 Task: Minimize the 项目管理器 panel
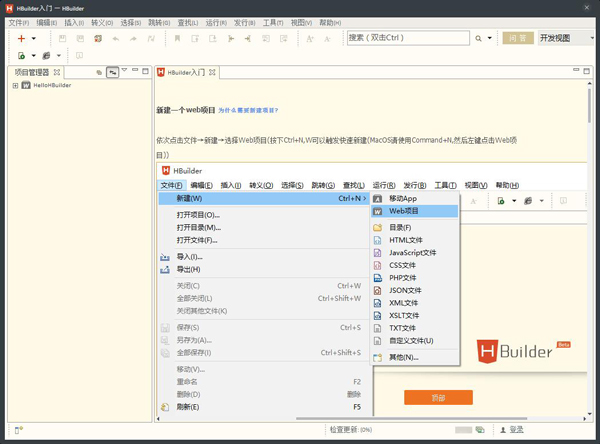pyautogui.click(x=135, y=70)
